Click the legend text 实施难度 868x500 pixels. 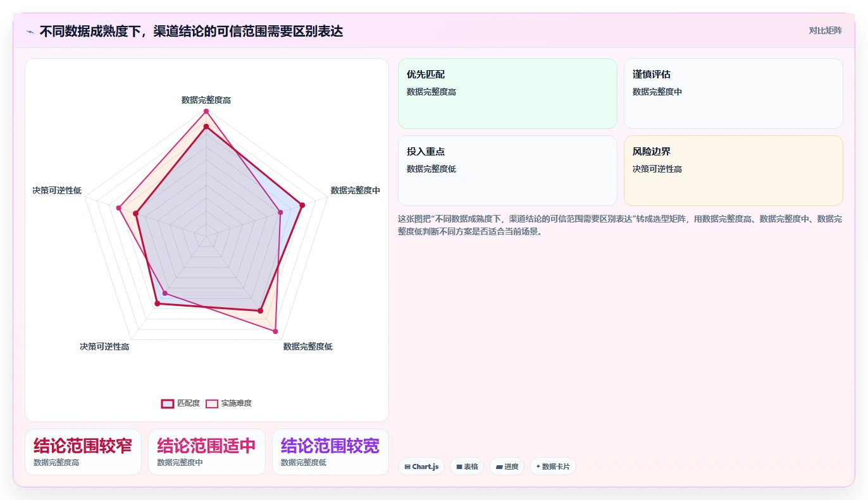coord(237,403)
